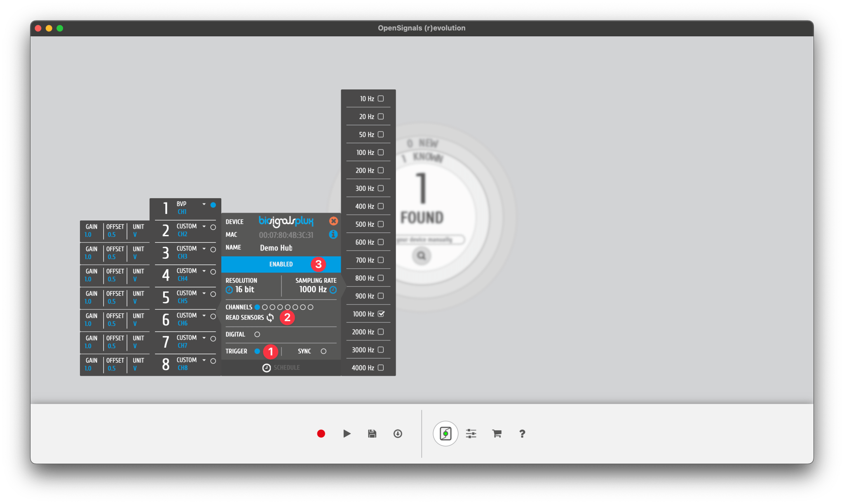This screenshot has width=844, height=504.
Task: View device info via the blue info icon
Action: (x=333, y=235)
